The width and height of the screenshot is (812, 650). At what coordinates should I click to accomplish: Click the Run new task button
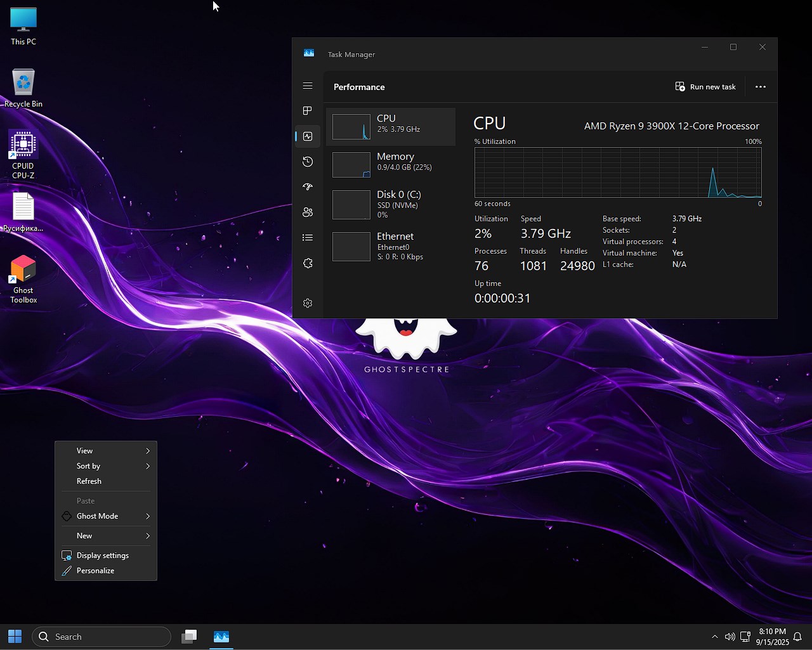[x=705, y=86]
